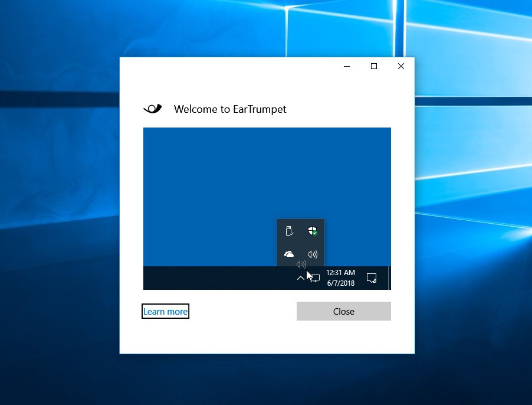Click the tray preview animation image

tap(267, 208)
